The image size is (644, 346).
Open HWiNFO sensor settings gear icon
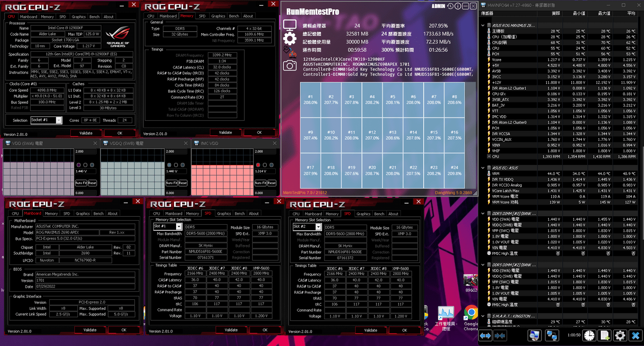[620, 335]
